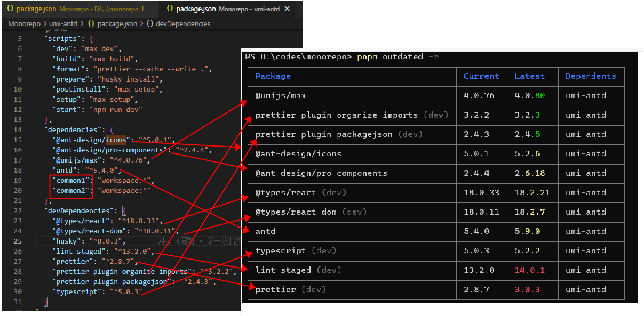Switch to the package.json monorepo 1 tab
This screenshot has width=644, height=316.
tap(79, 9)
